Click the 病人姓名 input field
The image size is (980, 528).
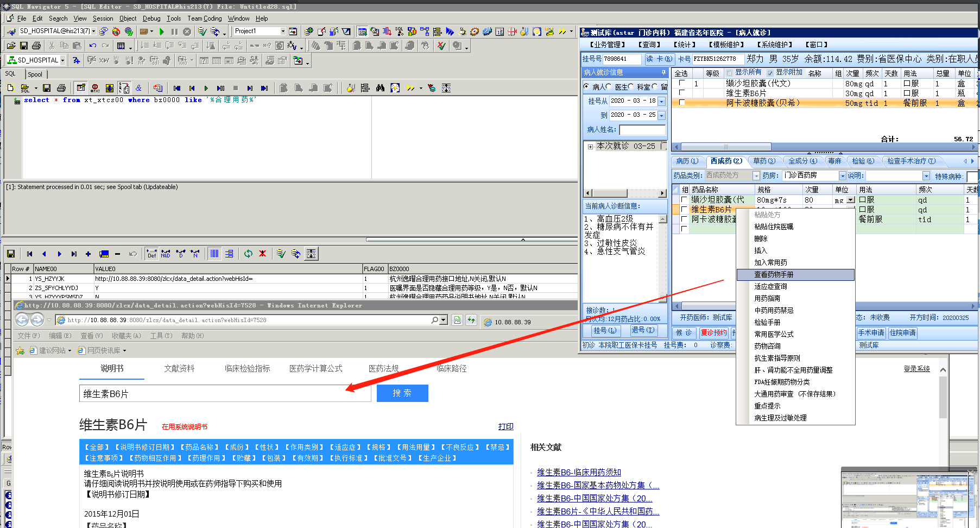click(642, 130)
